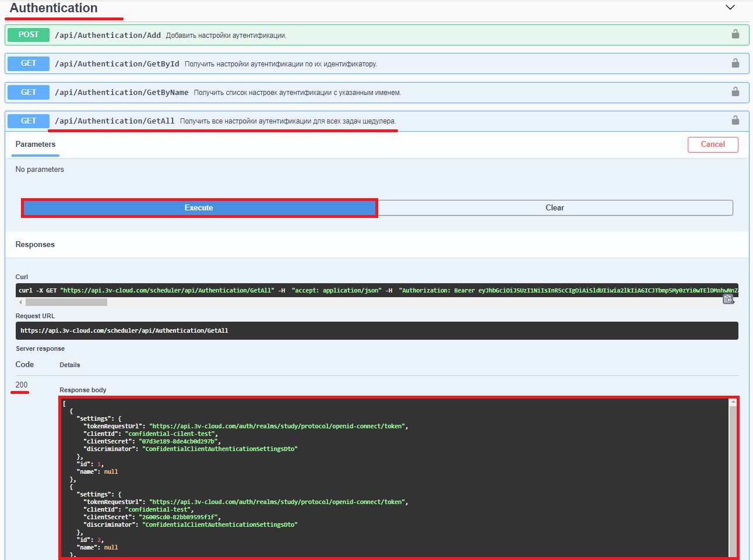Expand the POST /api/Authentication/Add endpoint
The width and height of the screenshot is (753, 560).
377,35
